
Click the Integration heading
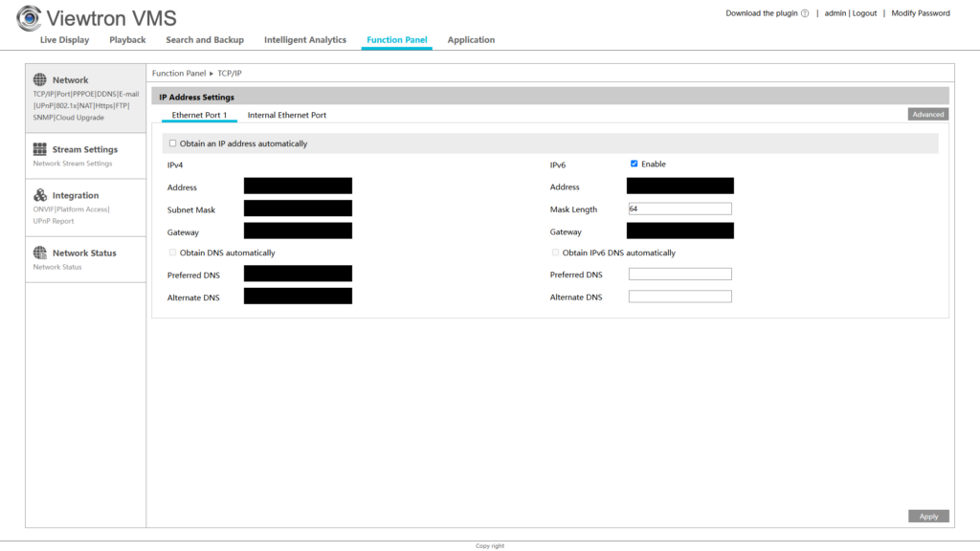point(76,195)
